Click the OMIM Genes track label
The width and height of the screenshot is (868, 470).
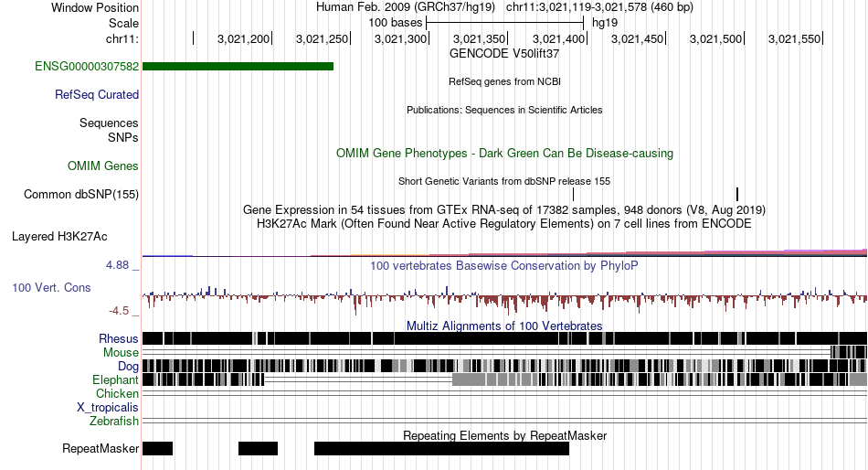[x=103, y=166]
